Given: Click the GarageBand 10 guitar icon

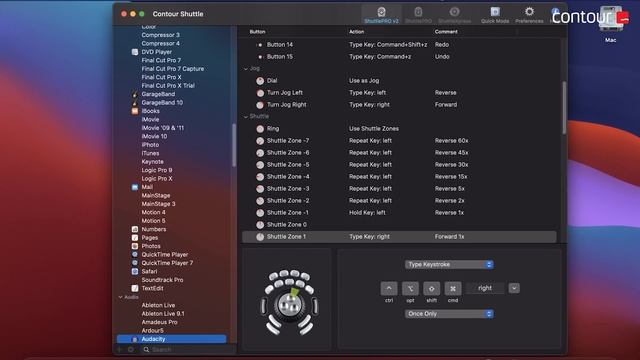Looking at the screenshot, I should tap(135, 102).
